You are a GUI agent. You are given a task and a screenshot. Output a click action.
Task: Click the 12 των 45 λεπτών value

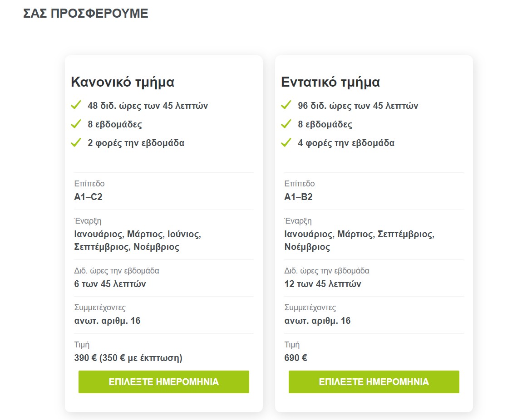click(323, 284)
